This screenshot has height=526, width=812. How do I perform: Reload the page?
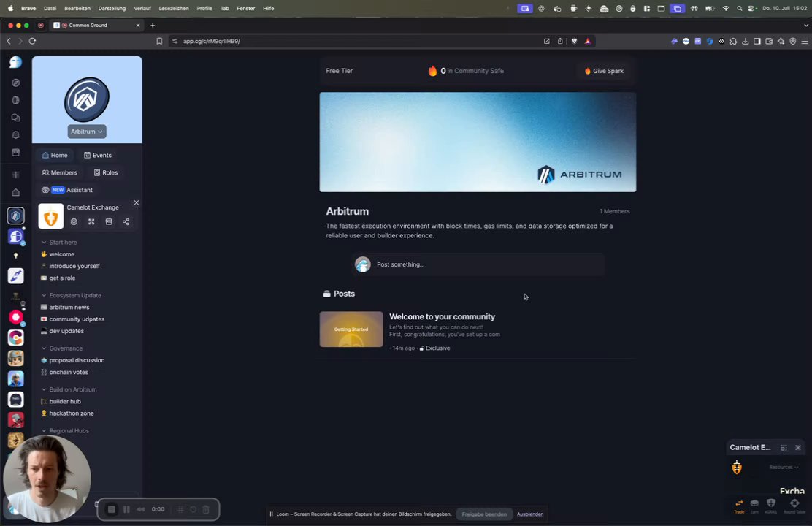pyautogui.click(x=32, y=41)
